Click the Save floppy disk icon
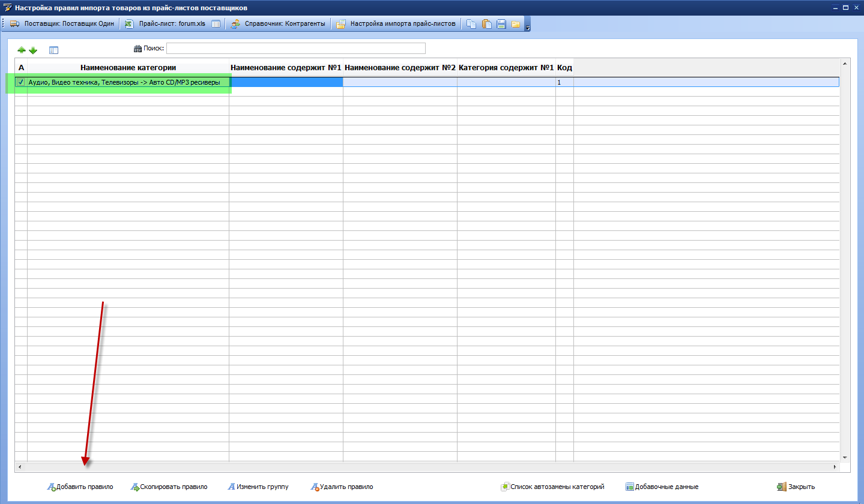This screenshot has height=504, width=864. click(x=501, y=24)
